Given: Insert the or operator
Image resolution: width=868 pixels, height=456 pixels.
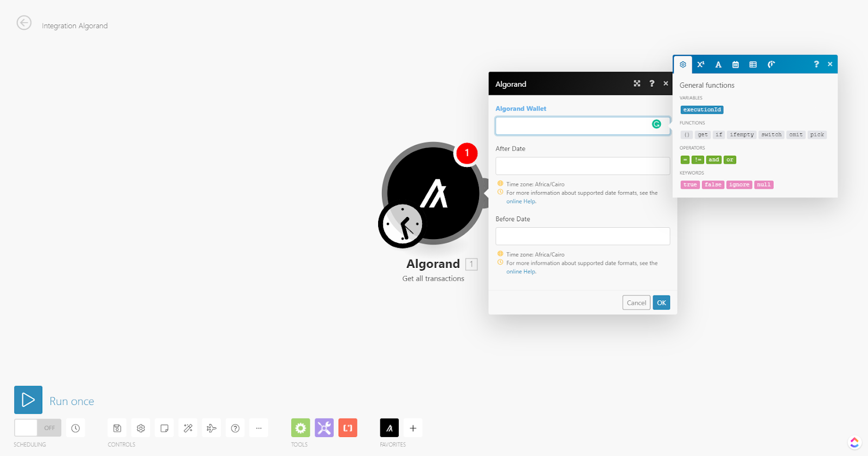Looking at the screenshot, I should click(x=730, y=159).
